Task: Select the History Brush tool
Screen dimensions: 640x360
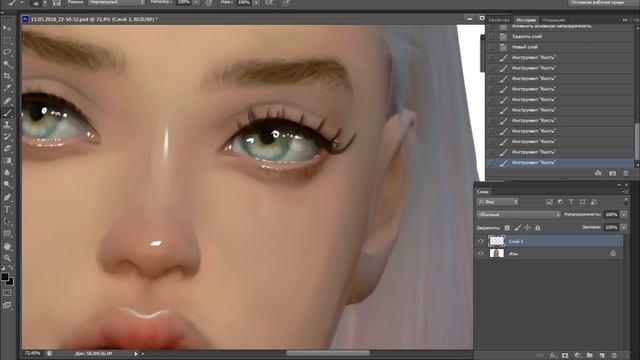Action: coord(7,136)
